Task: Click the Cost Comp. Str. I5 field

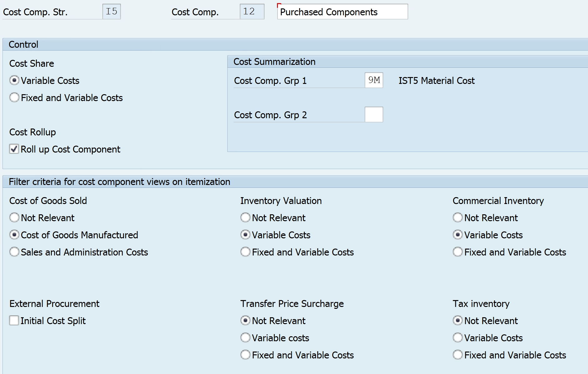Action: [111, 12]
